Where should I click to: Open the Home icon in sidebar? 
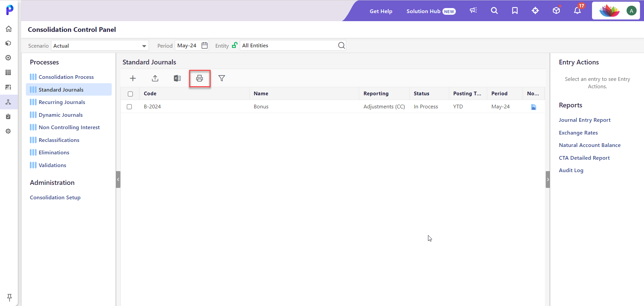9,29
